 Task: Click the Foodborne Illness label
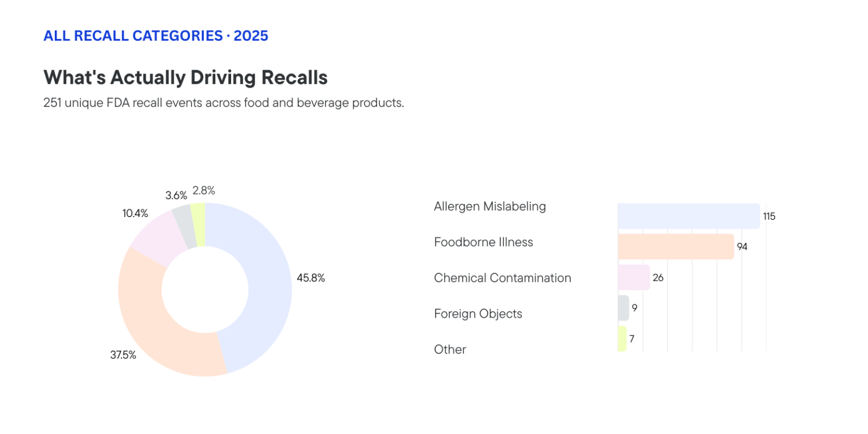(483, 242)
